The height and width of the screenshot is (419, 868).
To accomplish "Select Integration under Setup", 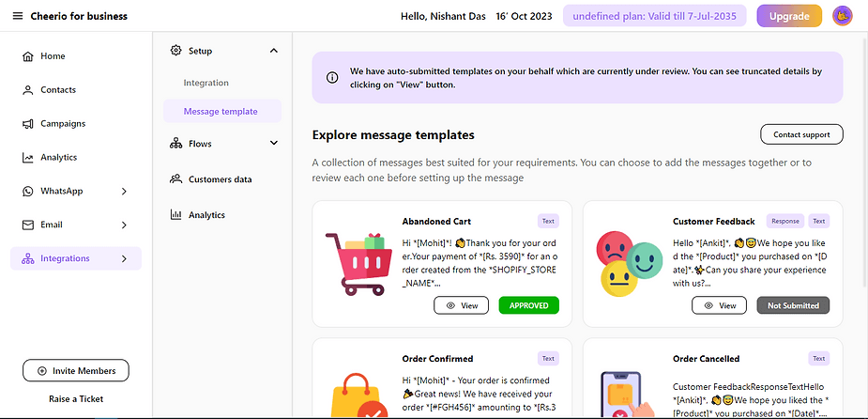I will [206, 83].
